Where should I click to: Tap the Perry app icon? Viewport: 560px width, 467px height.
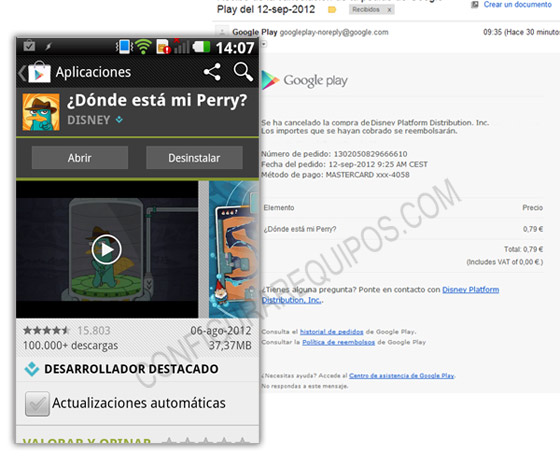(x=41, y=112)
